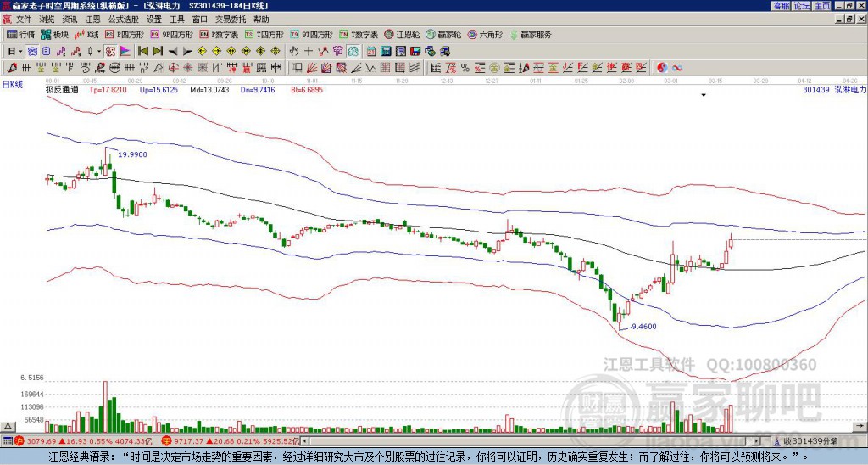Open the 交易委托 menu
868x465 pixels.
coord(231,20)
